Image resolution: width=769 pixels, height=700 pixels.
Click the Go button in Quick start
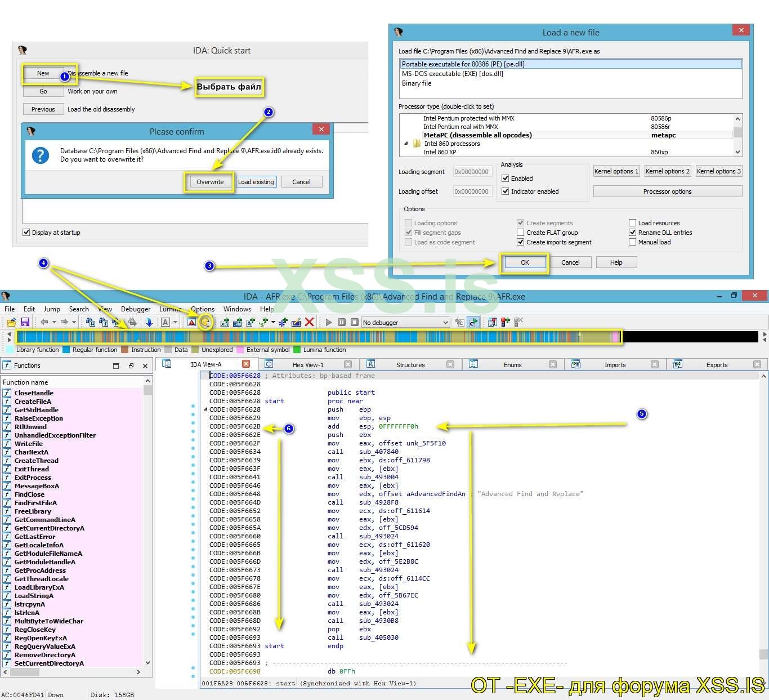click(43, 91)
